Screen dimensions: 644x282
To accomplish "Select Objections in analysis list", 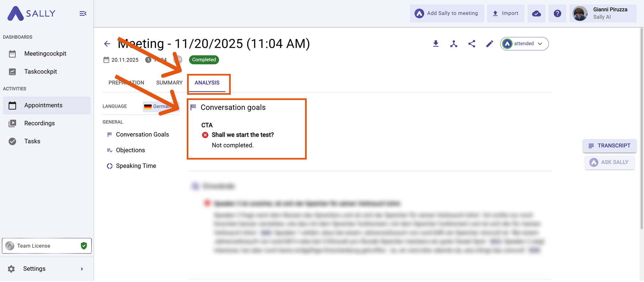I will point(130,150).
